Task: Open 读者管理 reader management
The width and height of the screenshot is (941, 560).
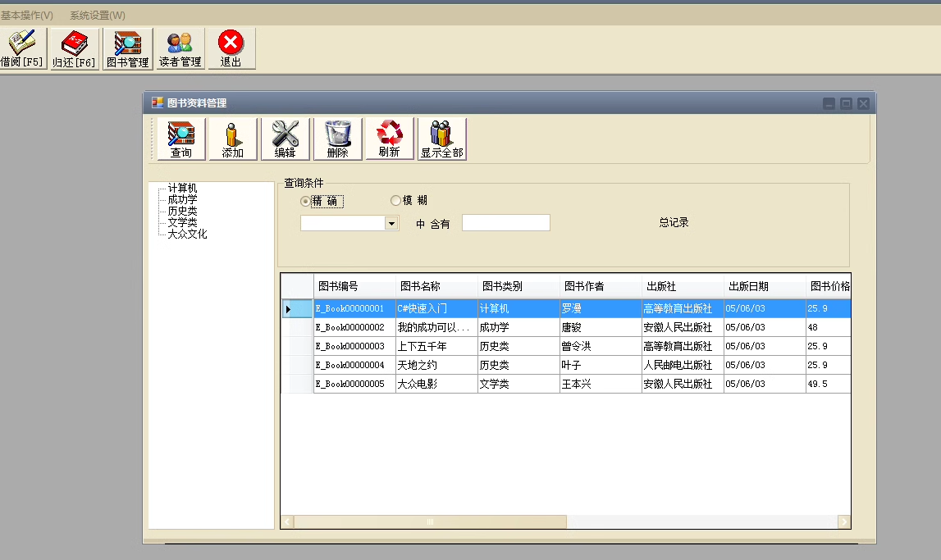Action: click(180, 48)
